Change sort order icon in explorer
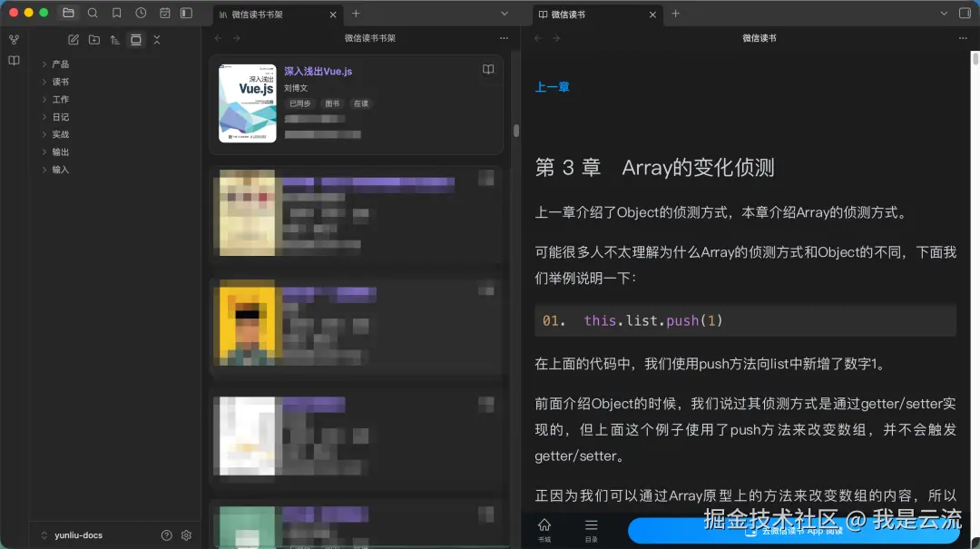 click(x=115, y=40)
